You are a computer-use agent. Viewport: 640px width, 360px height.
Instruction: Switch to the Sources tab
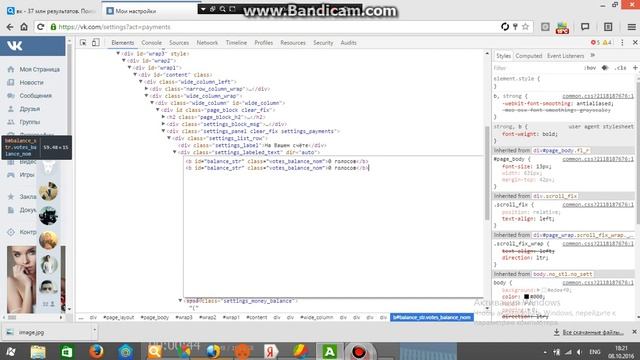[179, 42]
